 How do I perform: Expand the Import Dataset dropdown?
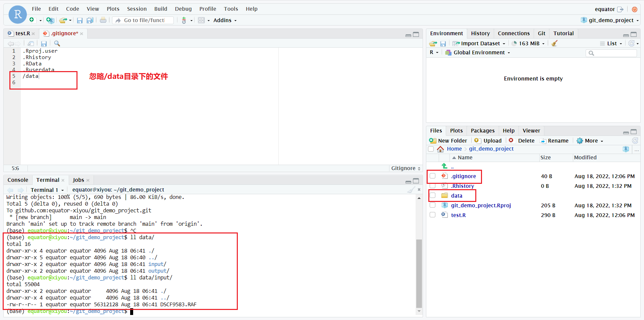click(479, 44)
